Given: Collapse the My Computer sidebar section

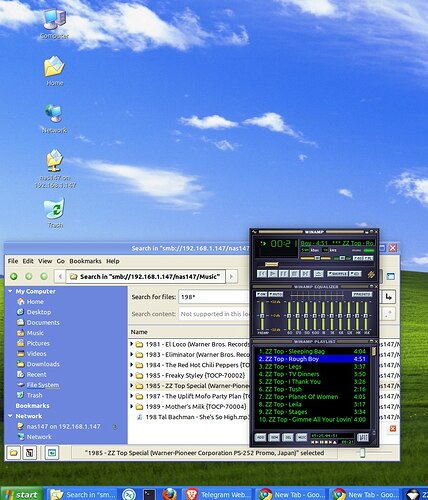Looking at the screenshot, I should tap(10, 291).
